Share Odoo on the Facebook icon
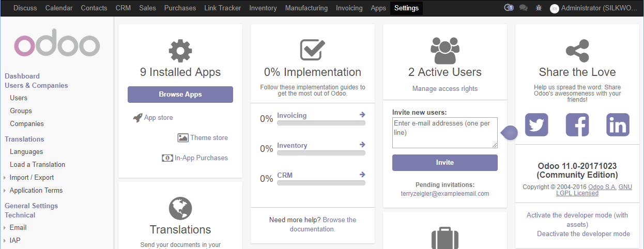Image resolution: width=644 pixels, height=249 pixels. (577, 125)
